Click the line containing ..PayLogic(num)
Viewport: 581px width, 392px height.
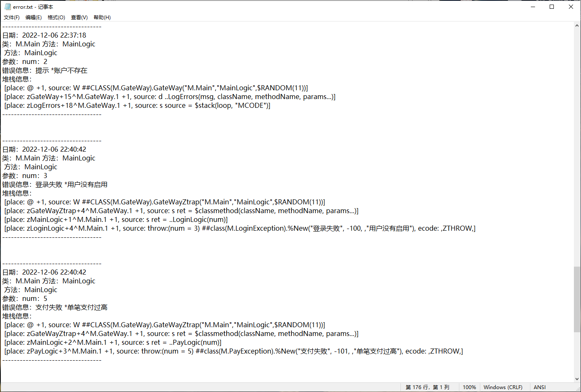point(113,342)
